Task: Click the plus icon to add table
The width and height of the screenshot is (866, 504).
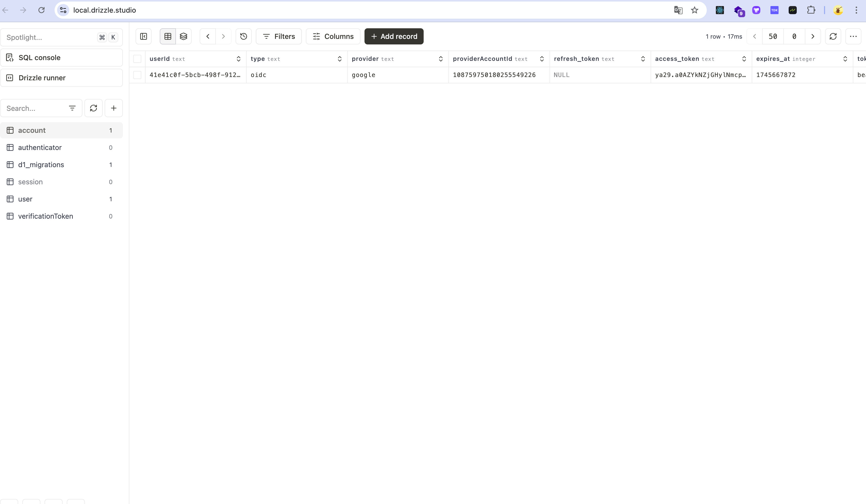Action: (114, 108)
